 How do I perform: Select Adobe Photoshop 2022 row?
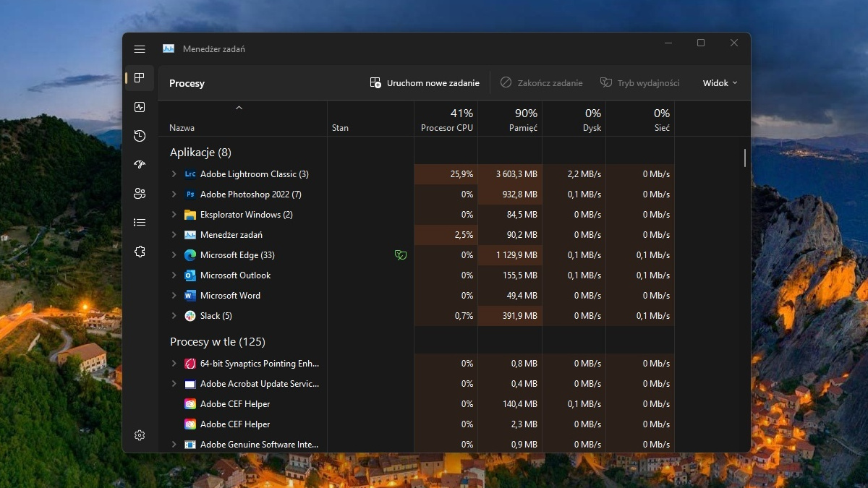[250, 194]
